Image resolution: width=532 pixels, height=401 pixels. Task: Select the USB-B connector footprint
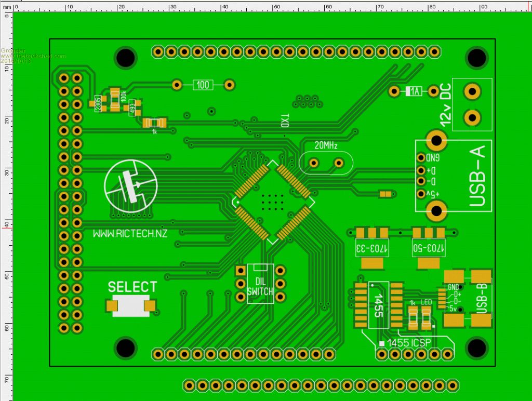pyautogui.click(x=468, y=299)
